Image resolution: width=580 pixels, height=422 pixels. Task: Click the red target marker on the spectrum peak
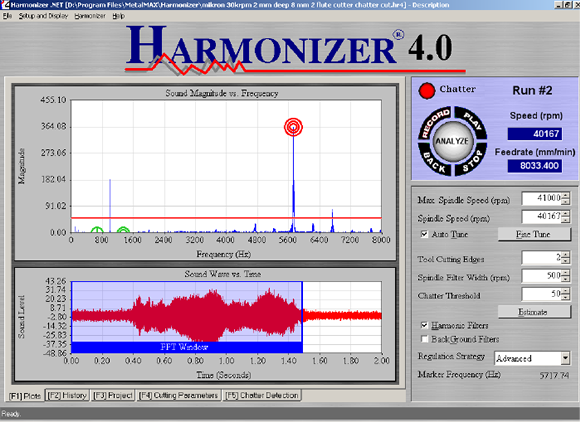pyautogui.click(x=293, y=127)
